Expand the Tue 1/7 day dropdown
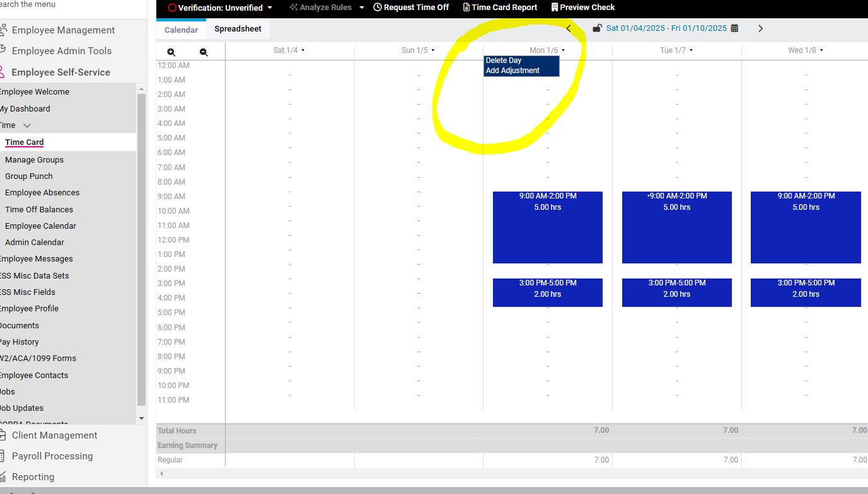 click(x=692, y=50)
